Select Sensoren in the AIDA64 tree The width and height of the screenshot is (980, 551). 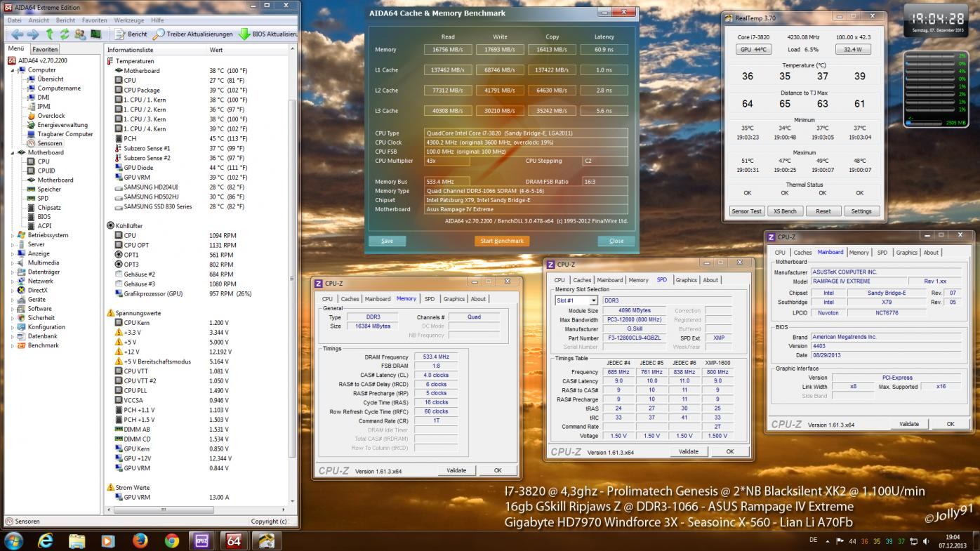50,143
